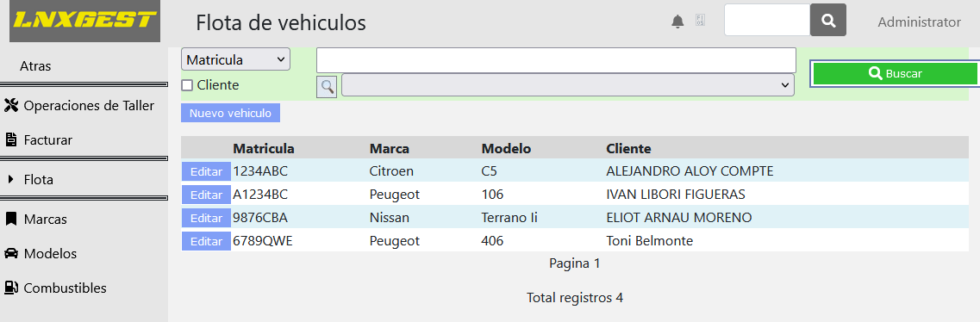
Task: Create a new entry with Nuevo vehiculo
Action: (231, 113)
